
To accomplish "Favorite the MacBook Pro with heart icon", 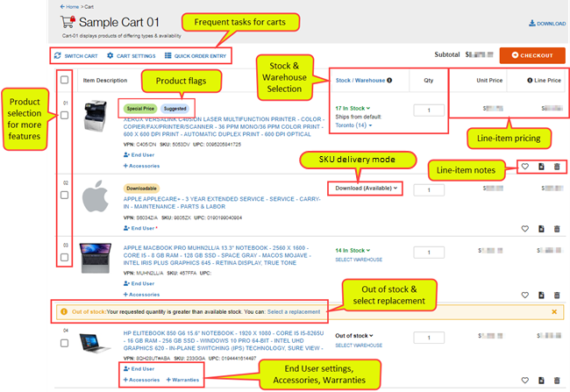I will (525, 295).
